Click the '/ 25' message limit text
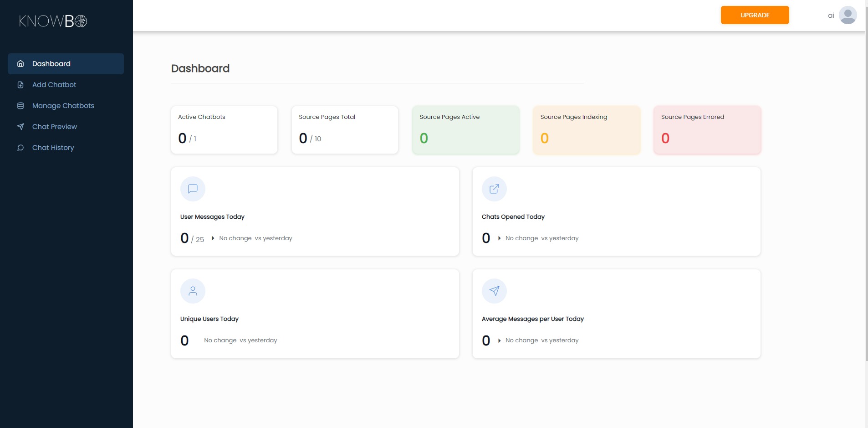The image size is (868, 428). (x=198, y=239)
